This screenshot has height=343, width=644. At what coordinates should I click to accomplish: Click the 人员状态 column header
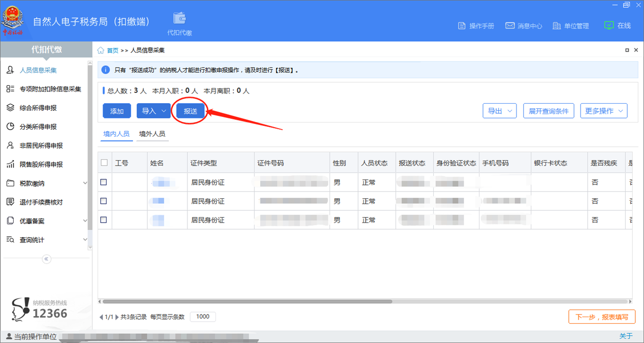tap(376, 163)
